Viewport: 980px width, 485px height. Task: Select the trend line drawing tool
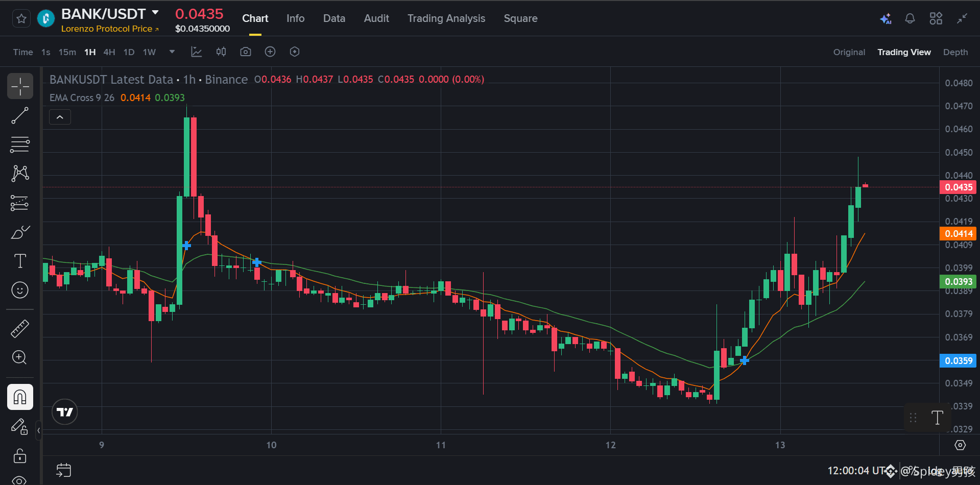(x=20, y=115)
